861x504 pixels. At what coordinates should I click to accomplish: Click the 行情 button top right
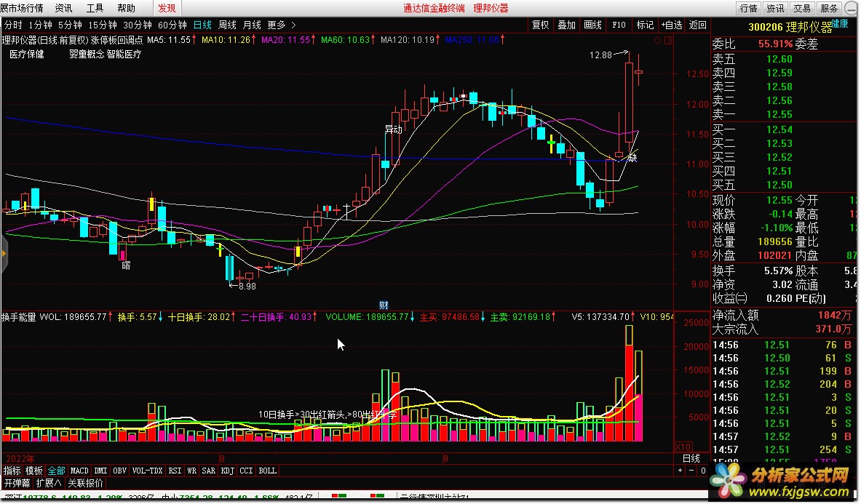coord(748,8)
